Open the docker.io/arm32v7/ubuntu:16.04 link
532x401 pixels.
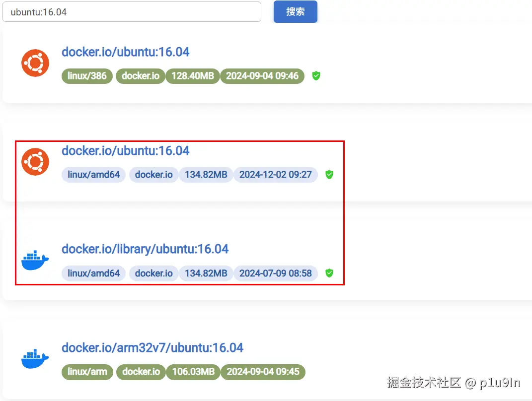tap(152, 348)
